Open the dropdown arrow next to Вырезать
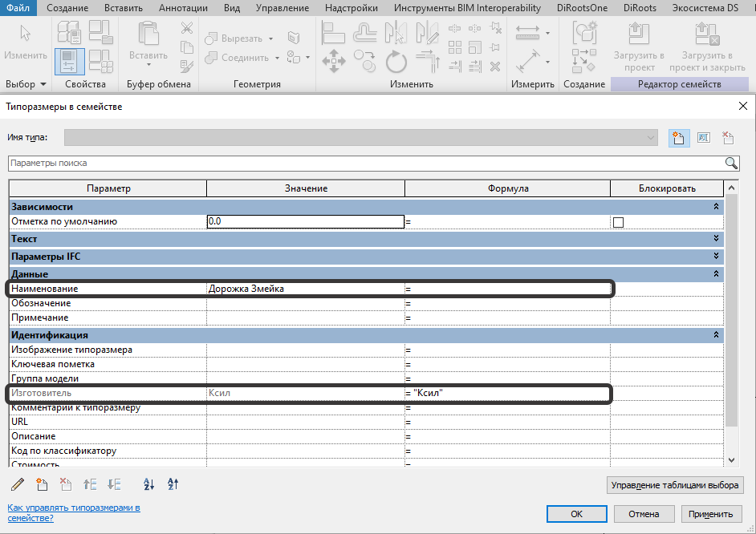 [x=271, y=38]
